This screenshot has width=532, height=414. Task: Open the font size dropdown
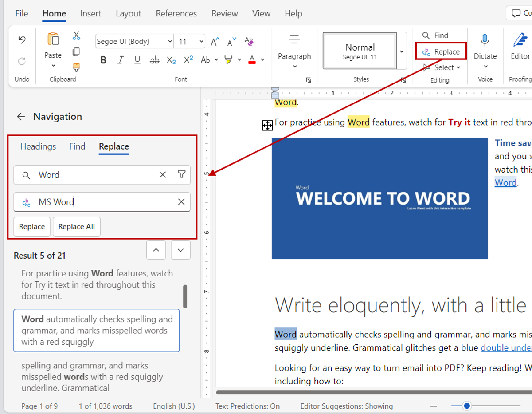click(x=202, y=41)
